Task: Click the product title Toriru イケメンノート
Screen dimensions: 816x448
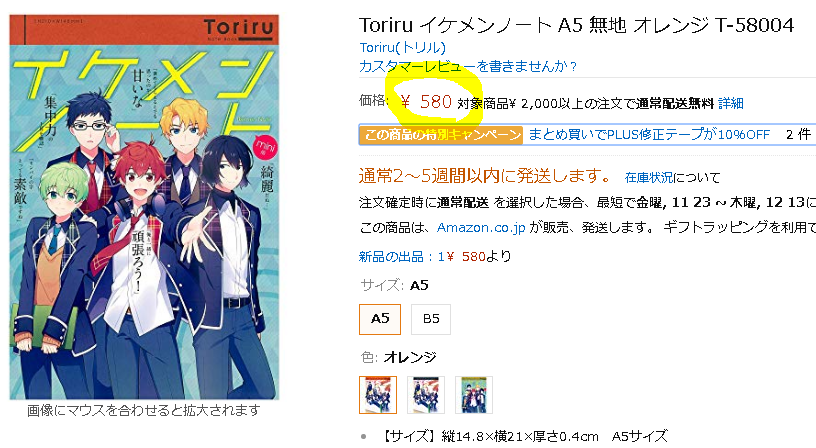Action: pos(577,24)
